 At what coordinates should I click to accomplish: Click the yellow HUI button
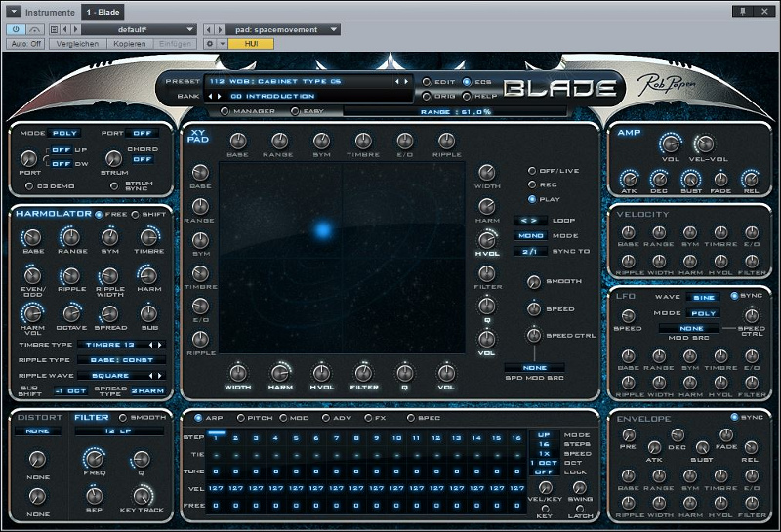click(x=251, y=43)
